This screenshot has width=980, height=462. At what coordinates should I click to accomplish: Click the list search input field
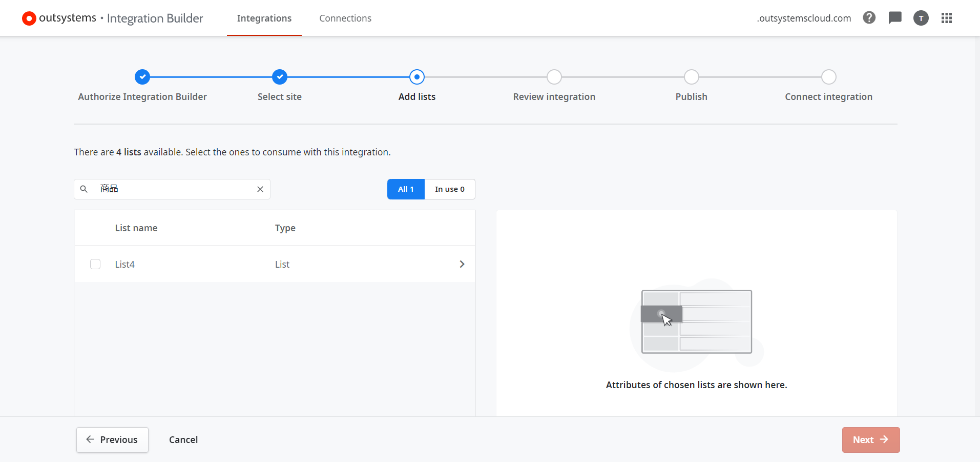coord(174,189)
